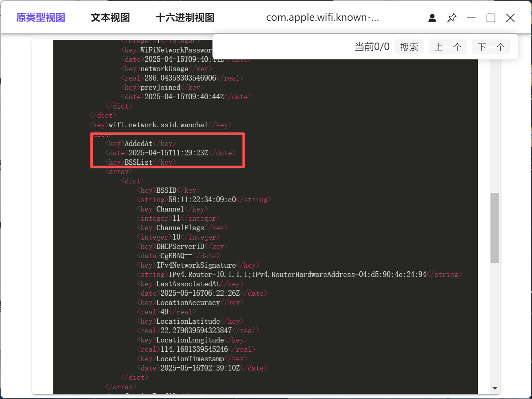Image resolution: width=532 pixels, height=399 pixels.
Task: Click the scrollbar down arrow
Action: (x=495, y=388)
